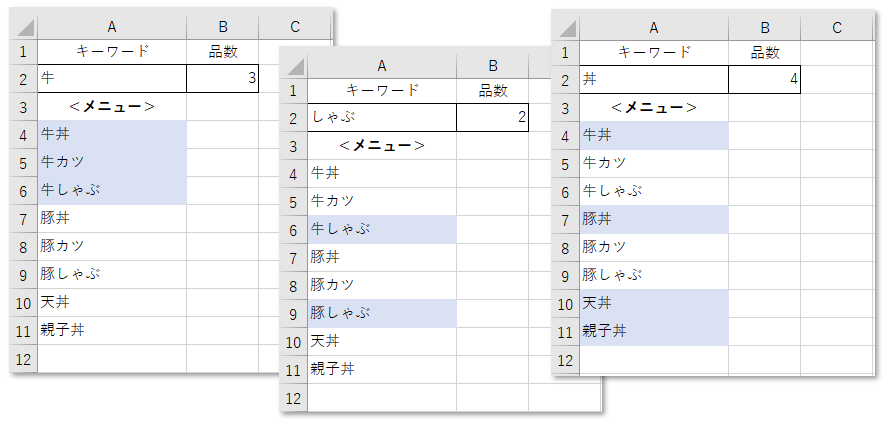Screen dimensions: 888x422
Task: Click highlighted 親子丼 cell in right sheet
Action: click(x=654, y=331)
